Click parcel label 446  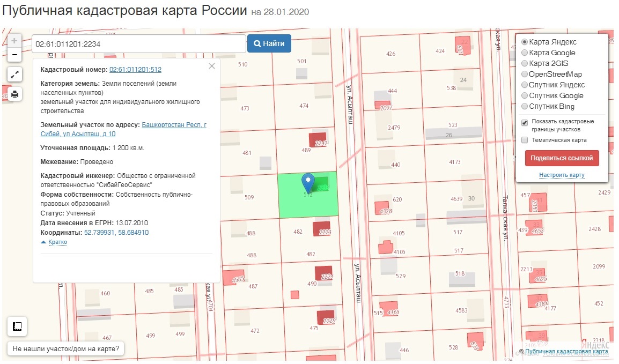point(404,350)
